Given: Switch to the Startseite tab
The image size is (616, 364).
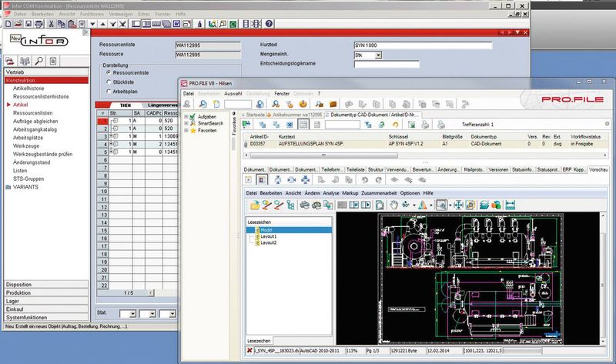Looking at the screenshot, I should 253,115.
